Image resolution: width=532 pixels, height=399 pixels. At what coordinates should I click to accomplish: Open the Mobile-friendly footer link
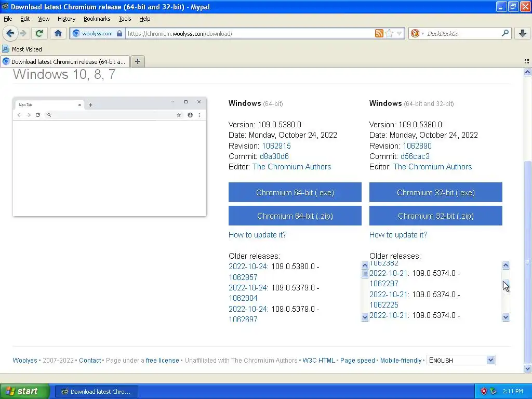click(401, 361)
